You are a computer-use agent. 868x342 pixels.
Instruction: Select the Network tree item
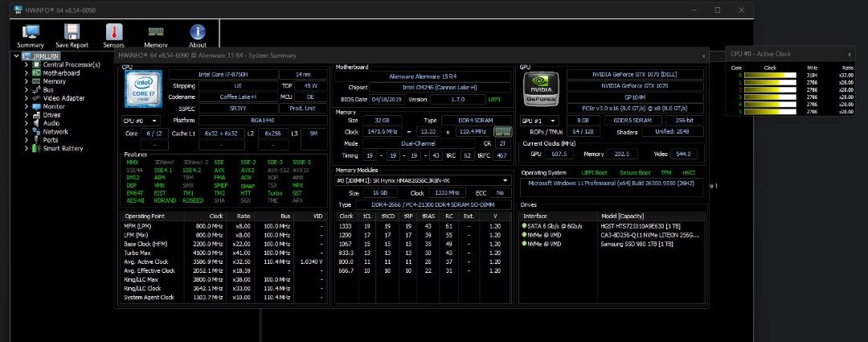point(55,131)
